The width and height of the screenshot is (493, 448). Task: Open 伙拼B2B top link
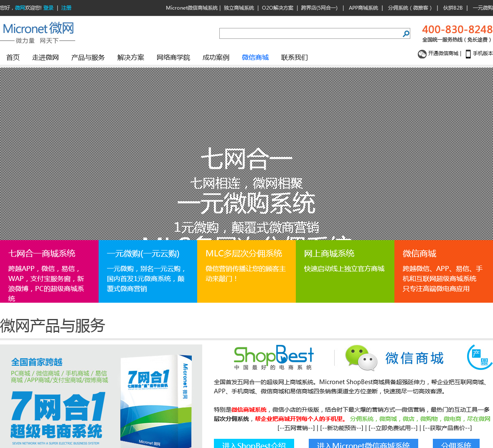[453, 8]
